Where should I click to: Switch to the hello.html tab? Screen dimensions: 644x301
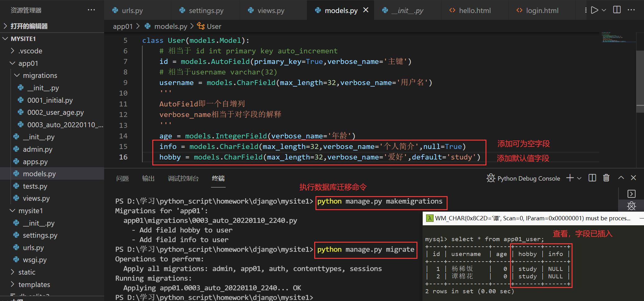pyautogui.click(x=475, y=10)
